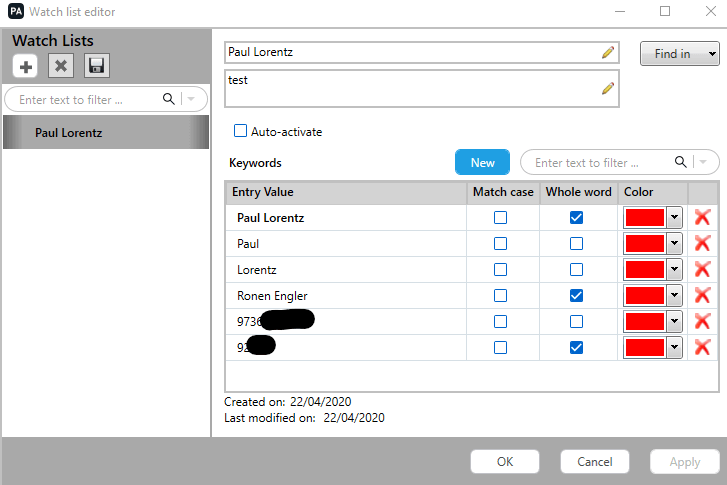Screen dimensions: 727x485
Task: Save watch lists with floppy disk icon
Action: 97,66
